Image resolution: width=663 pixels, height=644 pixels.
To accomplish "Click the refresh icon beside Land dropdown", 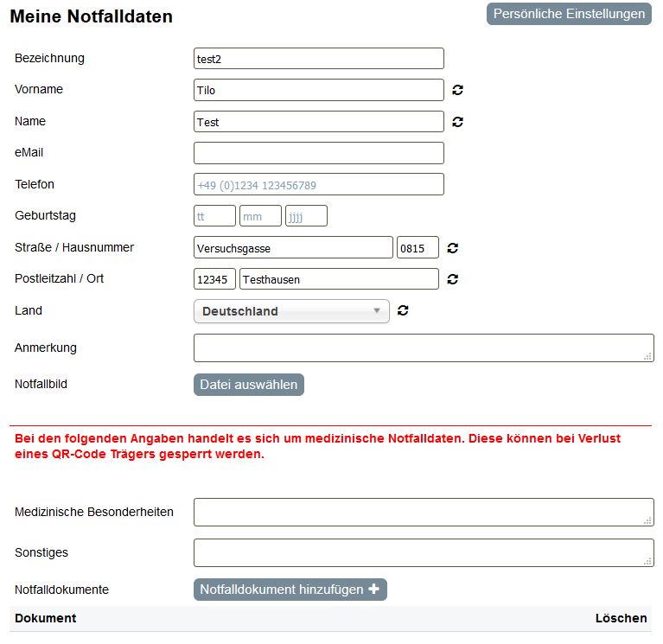I will (403, 310).
